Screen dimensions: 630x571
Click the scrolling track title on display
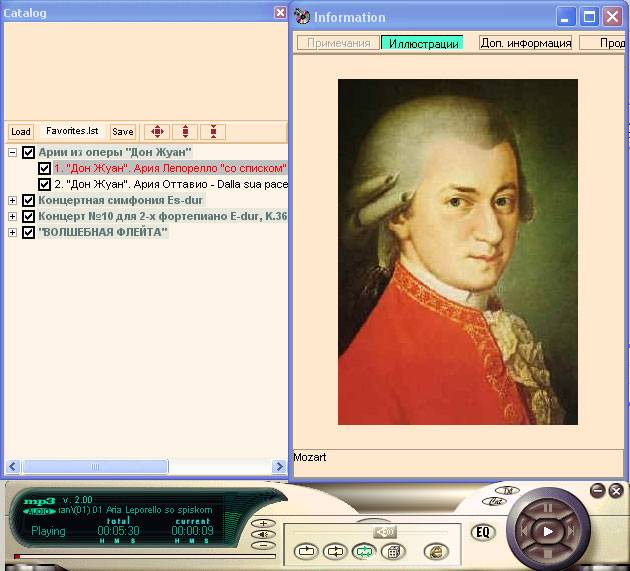tap(135, 510)
